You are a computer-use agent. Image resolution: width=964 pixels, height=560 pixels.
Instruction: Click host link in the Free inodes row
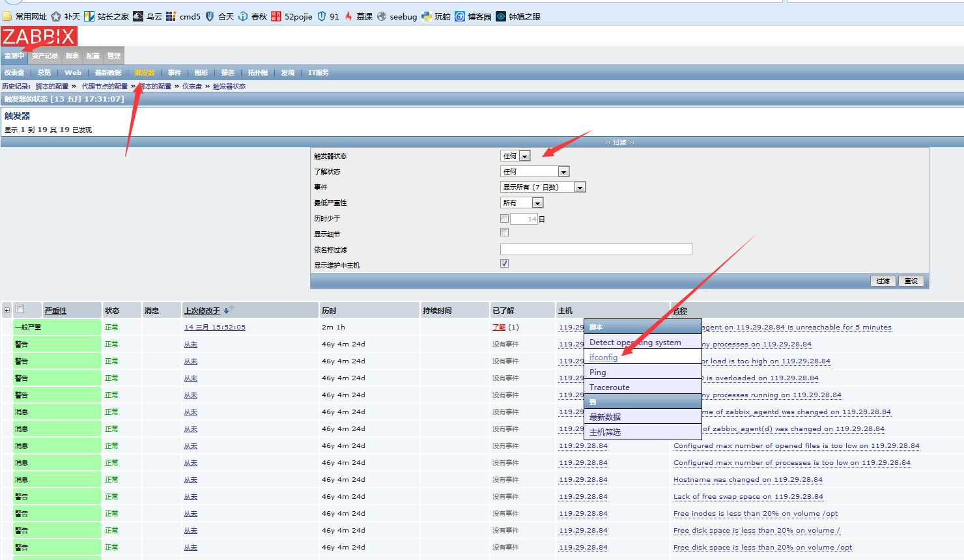583,513
